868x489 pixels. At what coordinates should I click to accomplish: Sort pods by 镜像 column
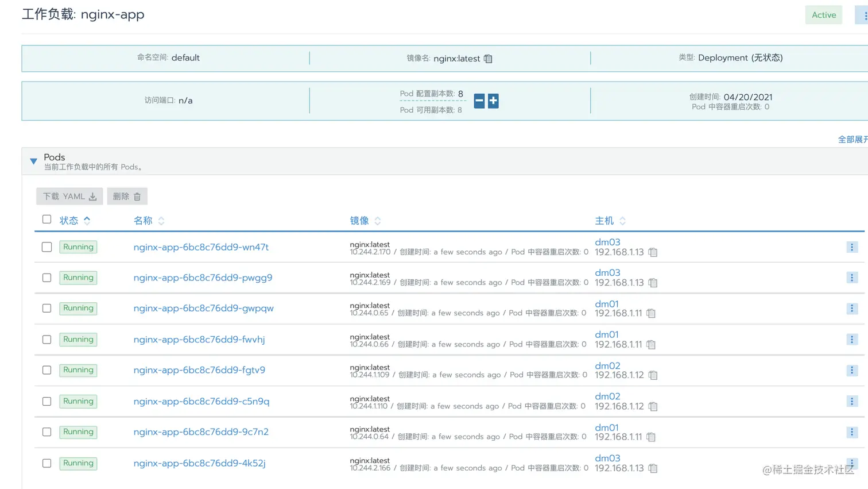point(366,221)
